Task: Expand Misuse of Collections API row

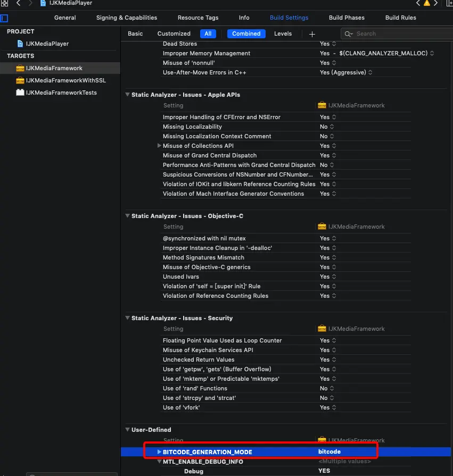Action: (x=159, y=146)
